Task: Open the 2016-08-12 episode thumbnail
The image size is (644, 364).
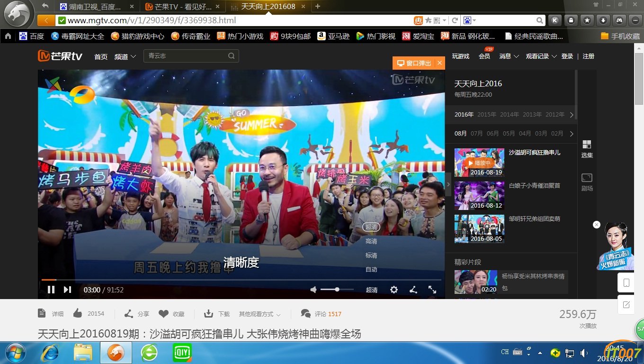Action: coord(479,195)
